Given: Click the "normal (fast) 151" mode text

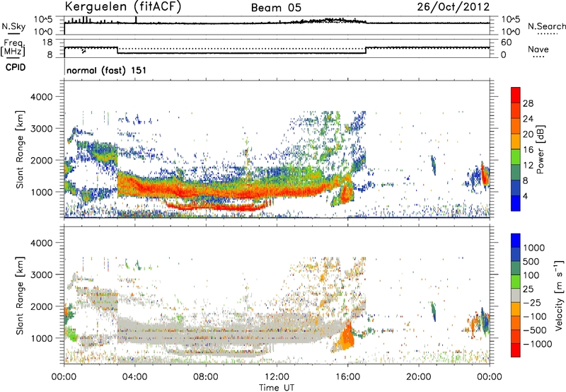Looking at the screenshot, I should click(107, 70).
